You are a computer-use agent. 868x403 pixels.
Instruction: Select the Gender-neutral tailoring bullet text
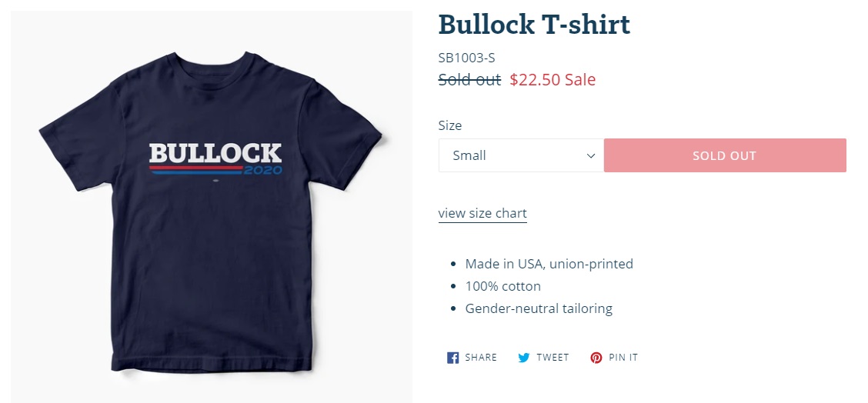(539, 308)
